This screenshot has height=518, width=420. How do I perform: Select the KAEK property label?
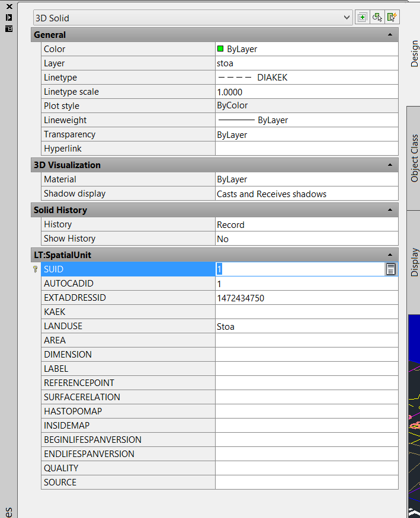54,312
